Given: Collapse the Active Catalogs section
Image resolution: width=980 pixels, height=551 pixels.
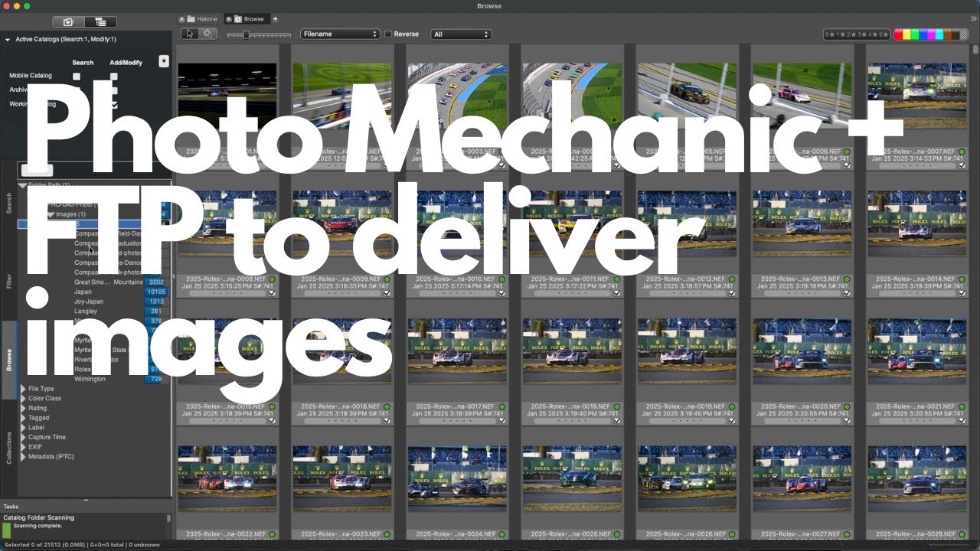Looking at the screenshot, I should pyautogui.click(x=7, y=39).
